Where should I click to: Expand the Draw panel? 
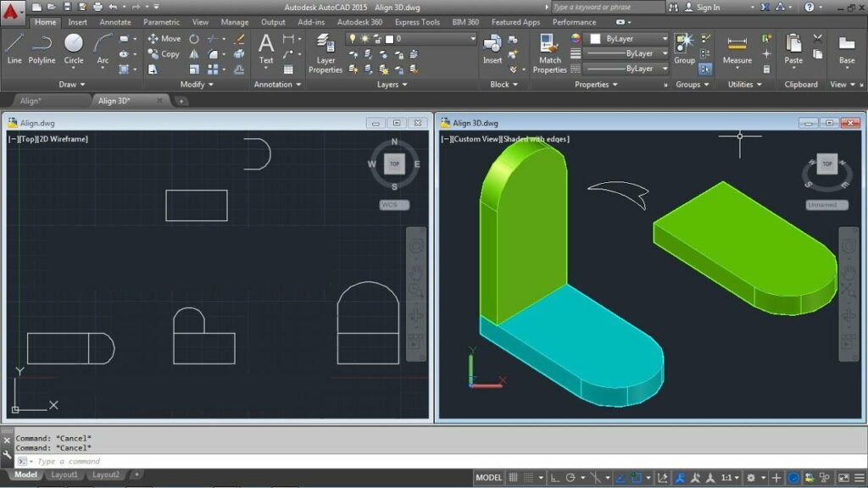click(x=72, y=85)
